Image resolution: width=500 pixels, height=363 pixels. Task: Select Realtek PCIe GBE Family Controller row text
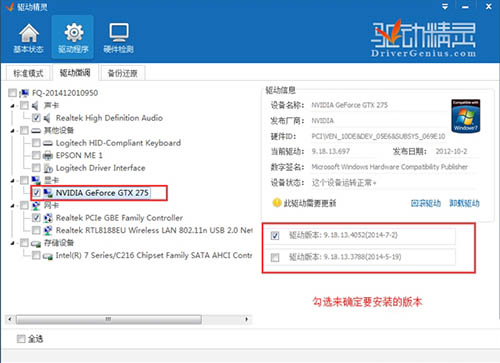click(x=119, y=218)
